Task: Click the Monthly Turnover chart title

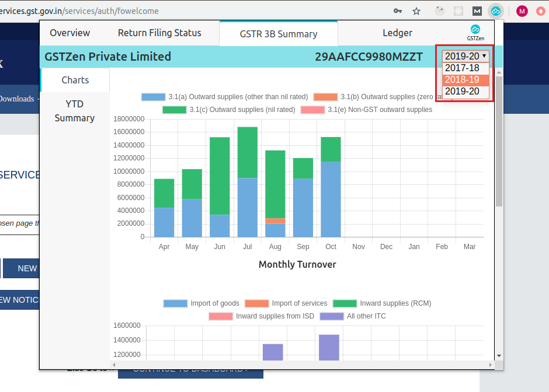Action: [x=297, y=265]
